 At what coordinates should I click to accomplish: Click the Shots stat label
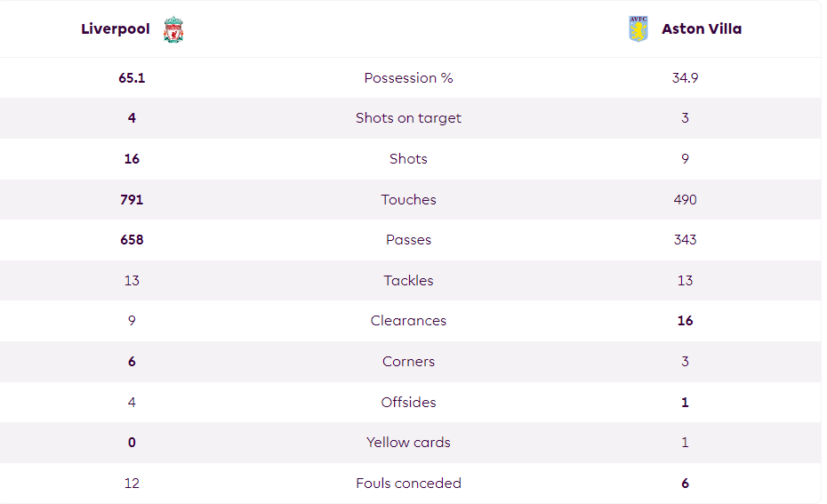pyautogui.click(x=408, y=159)
